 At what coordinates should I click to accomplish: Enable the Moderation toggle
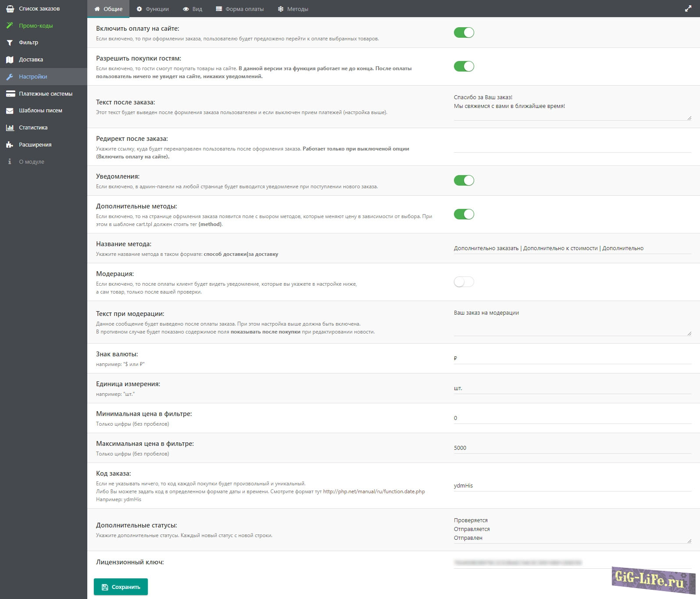[464, 282]
